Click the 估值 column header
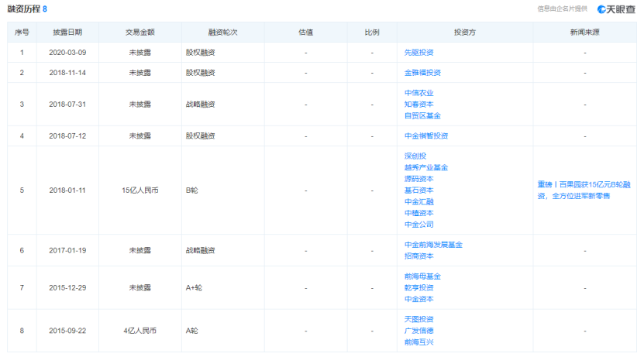 point(306,32)
